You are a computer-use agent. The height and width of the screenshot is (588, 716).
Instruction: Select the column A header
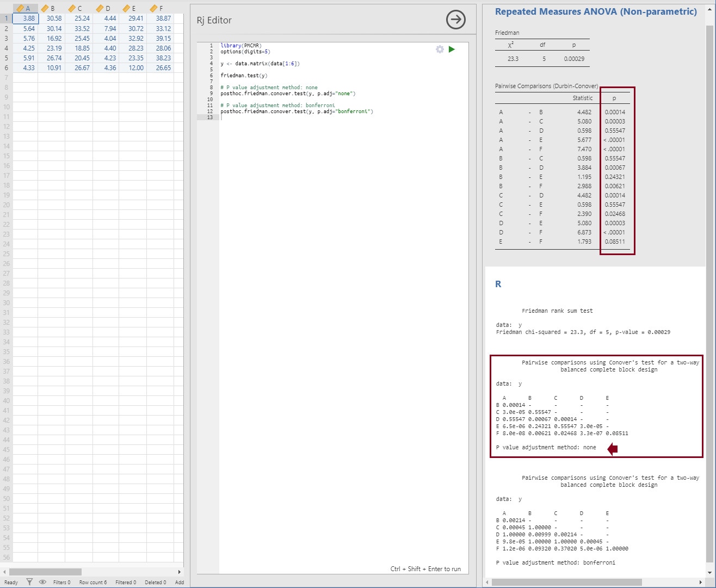click(25, 8)
